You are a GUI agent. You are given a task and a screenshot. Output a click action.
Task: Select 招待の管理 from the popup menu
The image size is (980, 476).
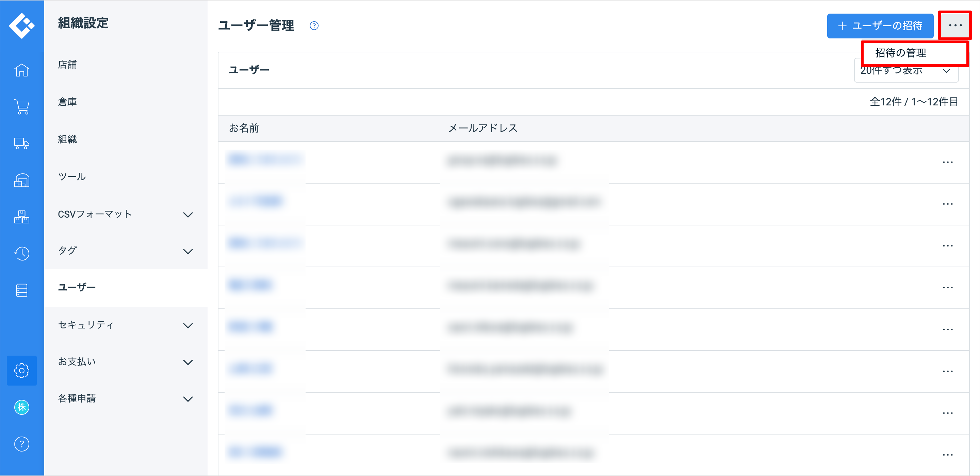(901, 53)
